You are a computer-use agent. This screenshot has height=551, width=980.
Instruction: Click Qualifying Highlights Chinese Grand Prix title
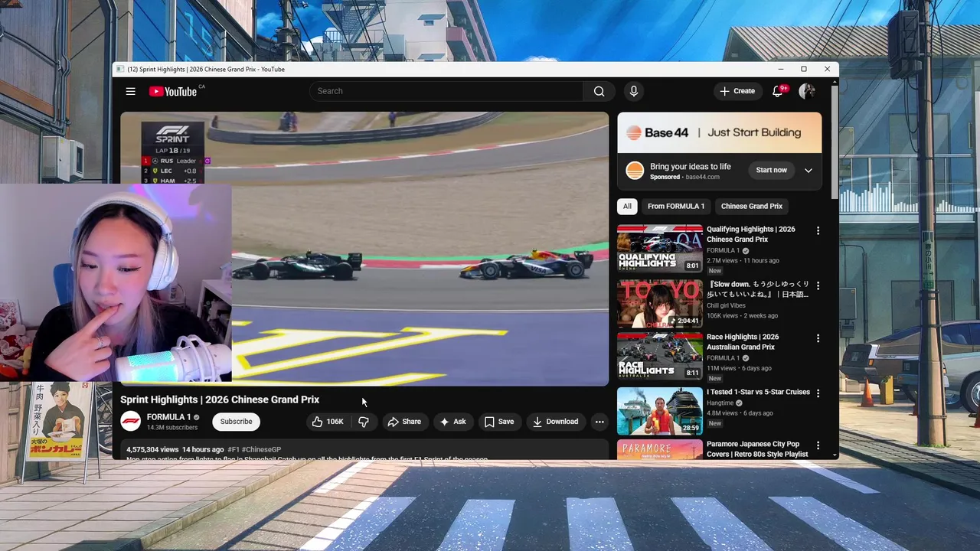pos(750,234)
